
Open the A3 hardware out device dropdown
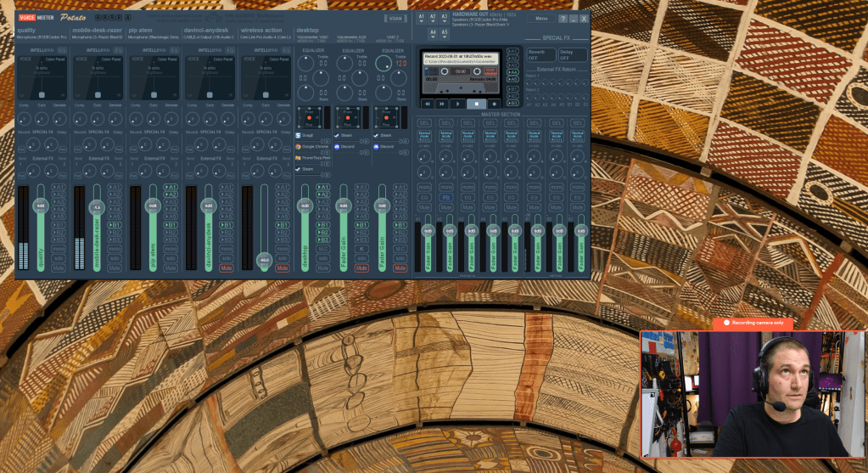[444, 19]
